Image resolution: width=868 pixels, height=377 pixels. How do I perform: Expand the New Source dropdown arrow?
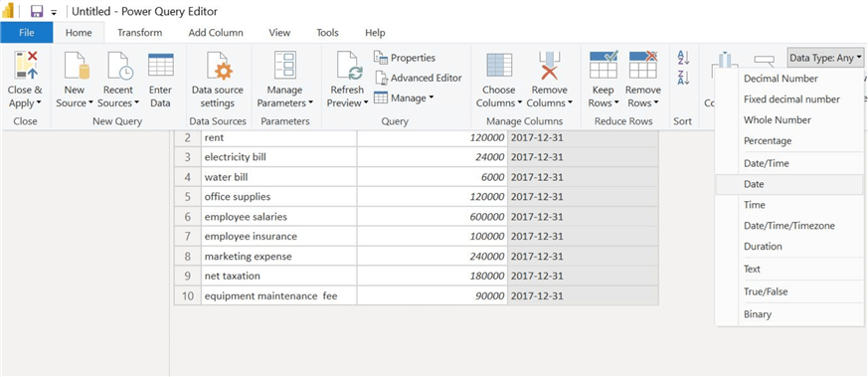90,103
